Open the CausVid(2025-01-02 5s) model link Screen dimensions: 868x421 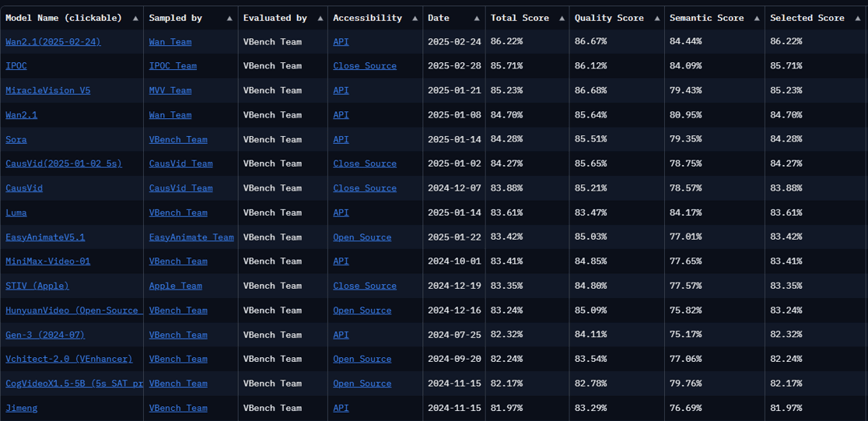pos(64,163)
